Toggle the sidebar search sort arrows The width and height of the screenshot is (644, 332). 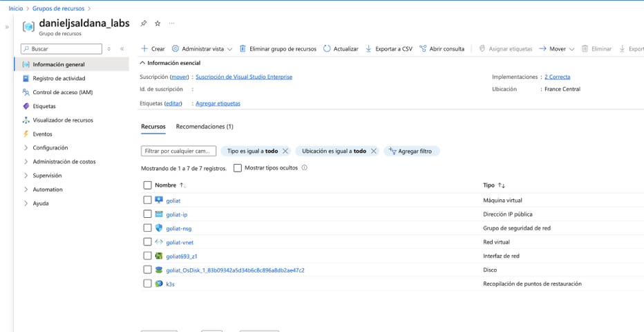pos(109,49)
